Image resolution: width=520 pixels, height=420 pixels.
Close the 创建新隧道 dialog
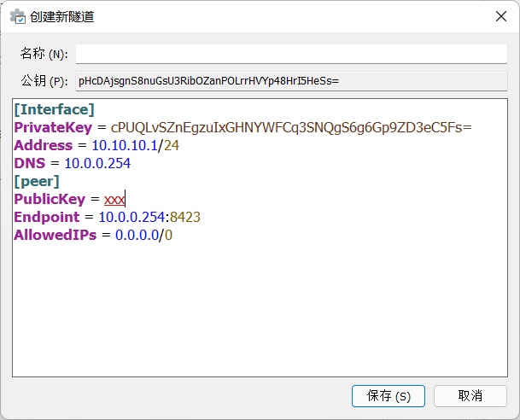point(500,15)
